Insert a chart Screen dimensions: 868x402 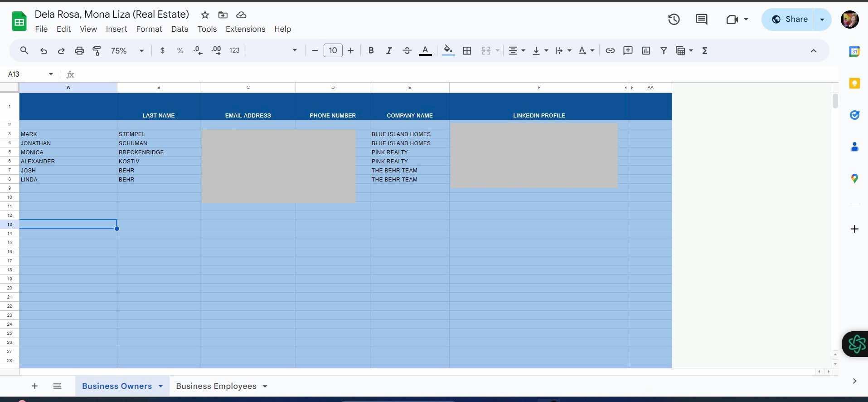click(646, 51)
